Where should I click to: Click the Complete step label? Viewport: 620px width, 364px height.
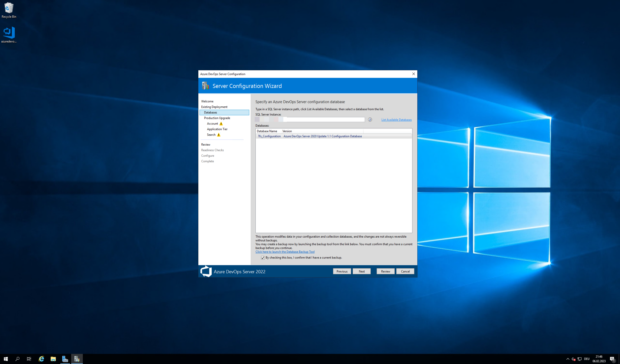(208, 161)
